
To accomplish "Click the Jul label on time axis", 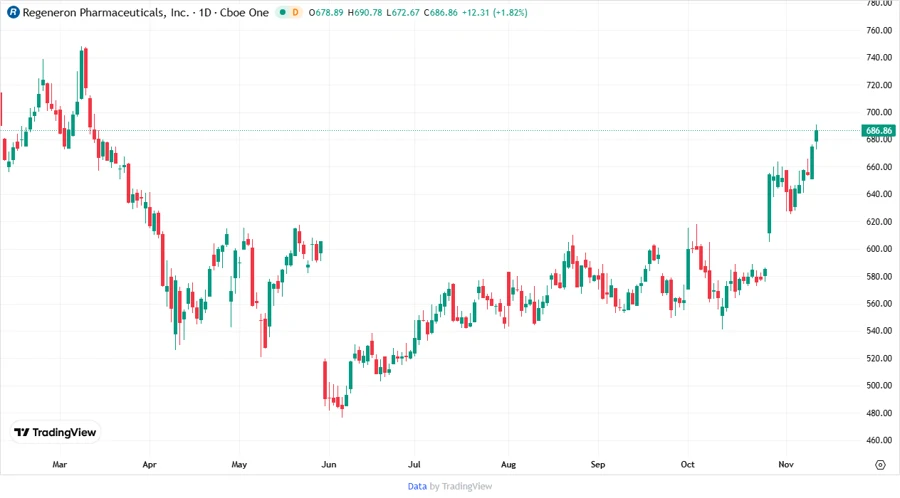I will click(414, 464).
